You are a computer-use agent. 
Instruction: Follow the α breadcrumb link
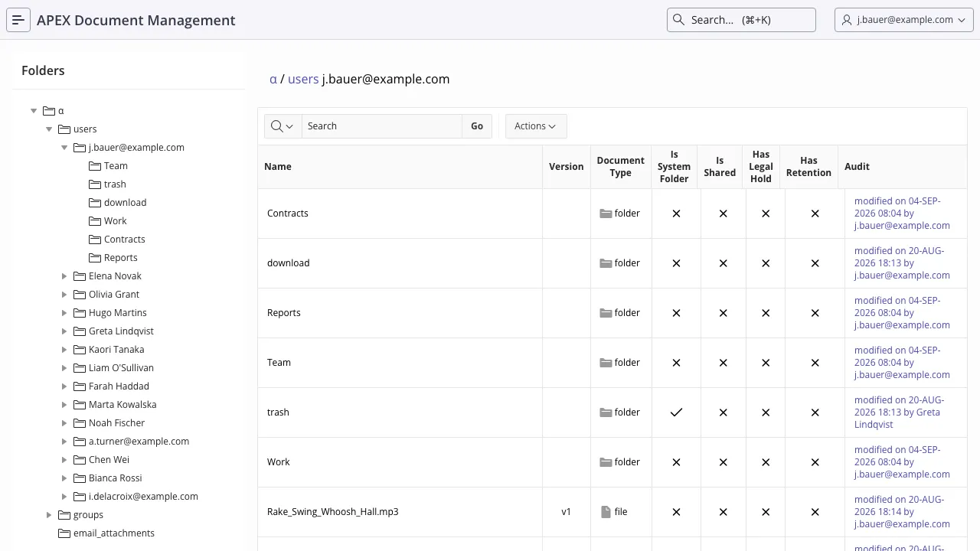(x=273, y=79)
